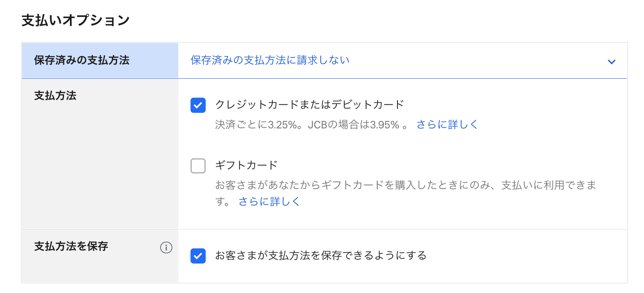
Task: Click the chevron arrow in 保存済みの支払方法 row
Action: [x=612, y=62]
